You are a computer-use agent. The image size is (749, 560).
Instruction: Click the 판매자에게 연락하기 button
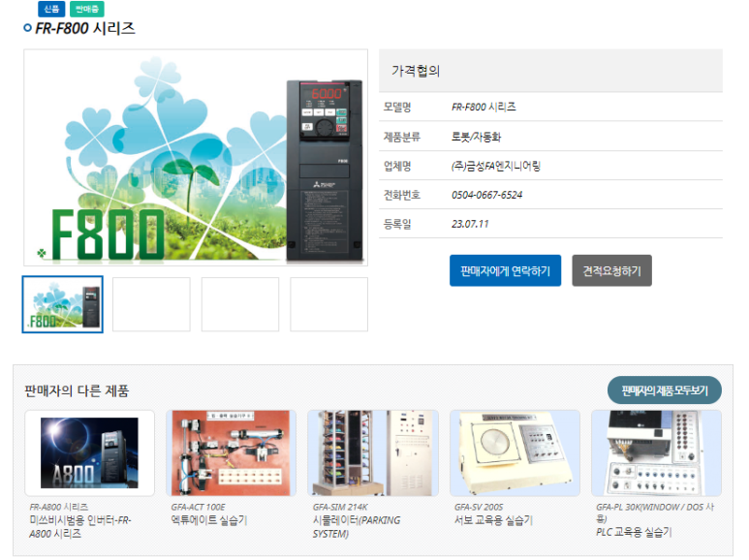(x=505, y=270)
